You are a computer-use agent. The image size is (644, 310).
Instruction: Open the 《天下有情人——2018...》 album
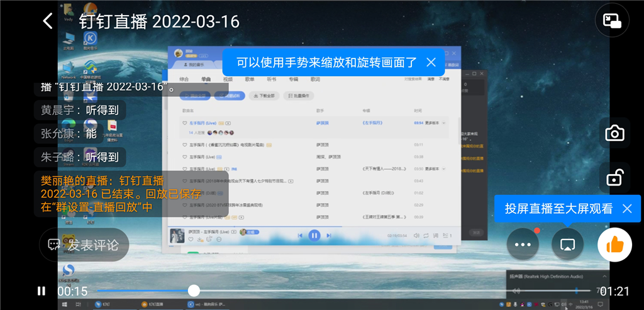(x=384, y=169)
